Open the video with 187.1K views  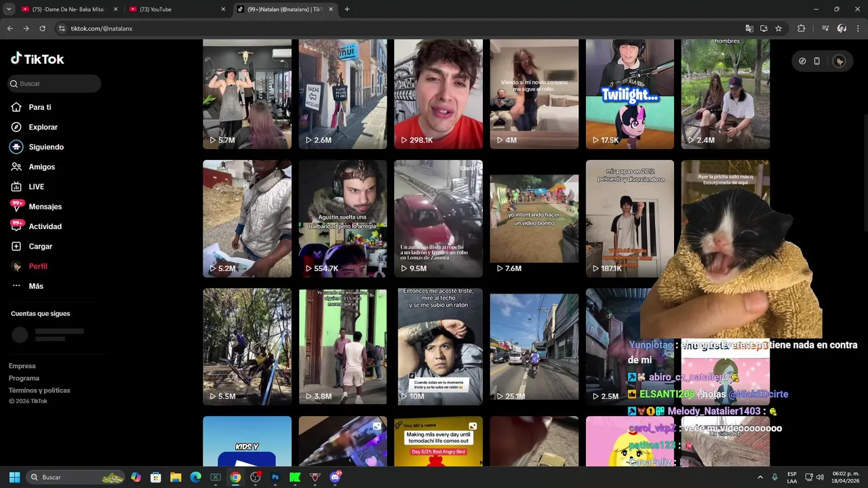pyautogui.click(x=630, y=218)
